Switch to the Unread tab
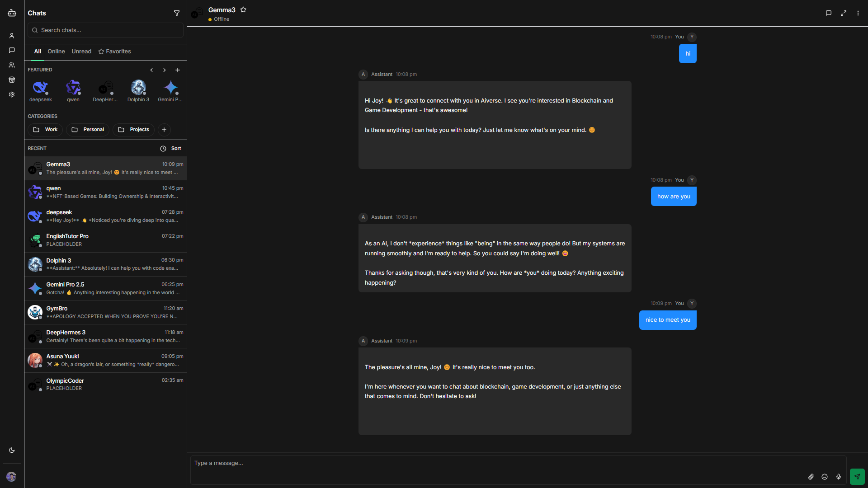The width and height of the screenshot is (868, 488). coord(81,52)
